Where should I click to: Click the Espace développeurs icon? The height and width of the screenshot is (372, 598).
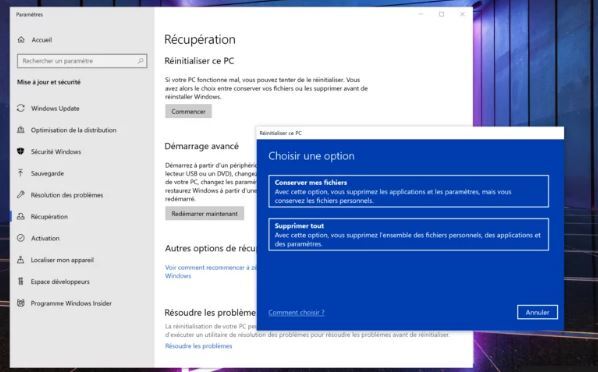pos(21,282)
